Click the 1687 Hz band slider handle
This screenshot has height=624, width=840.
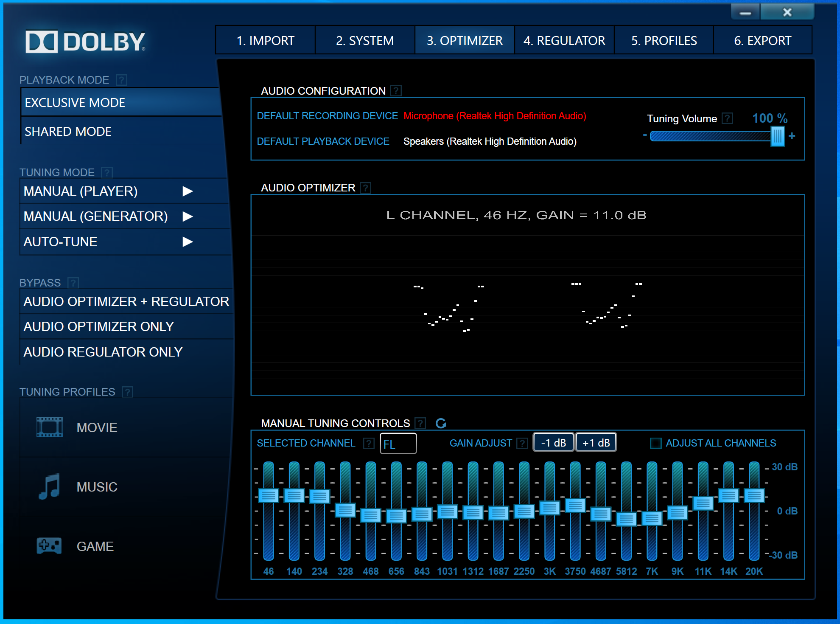click(x=498, y=513)
